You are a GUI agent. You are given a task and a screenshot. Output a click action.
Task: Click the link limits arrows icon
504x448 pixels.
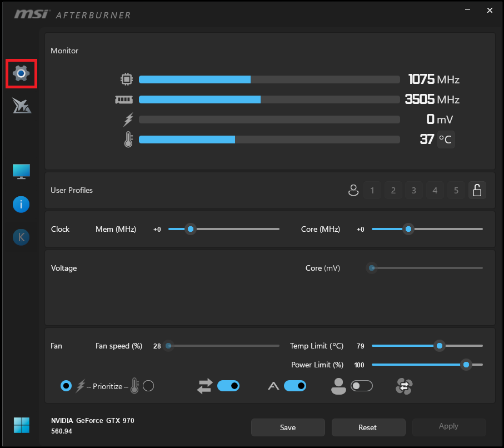[204, 386]
